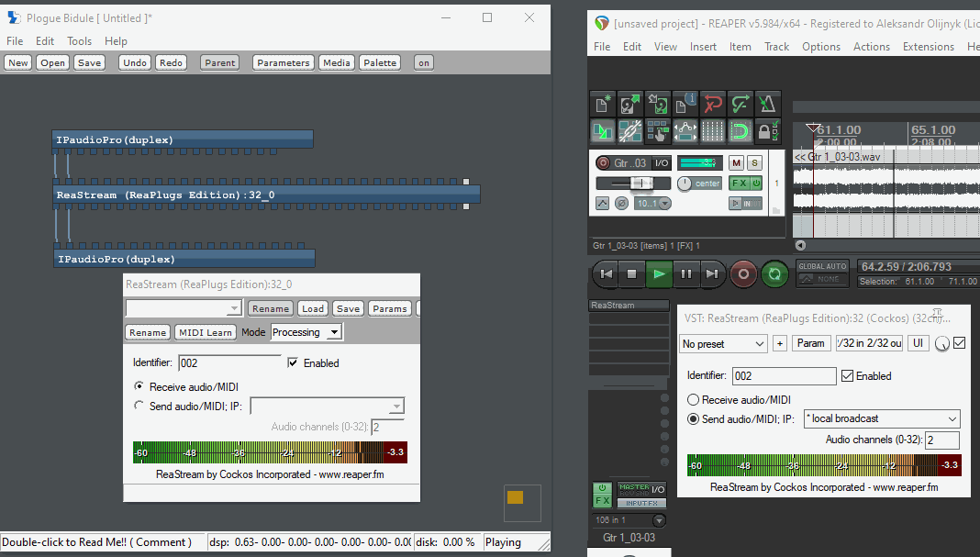The width and height of the screenshot is (980, 557).
Task: Click the Save Project disk icon in REAPER
Action: [x=658, y=105]
